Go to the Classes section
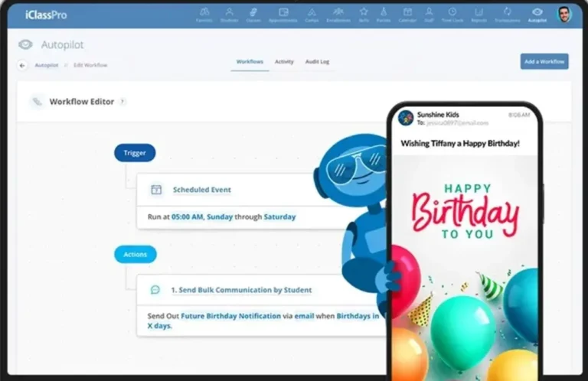The image size is (588, 381). pos(253,15)
